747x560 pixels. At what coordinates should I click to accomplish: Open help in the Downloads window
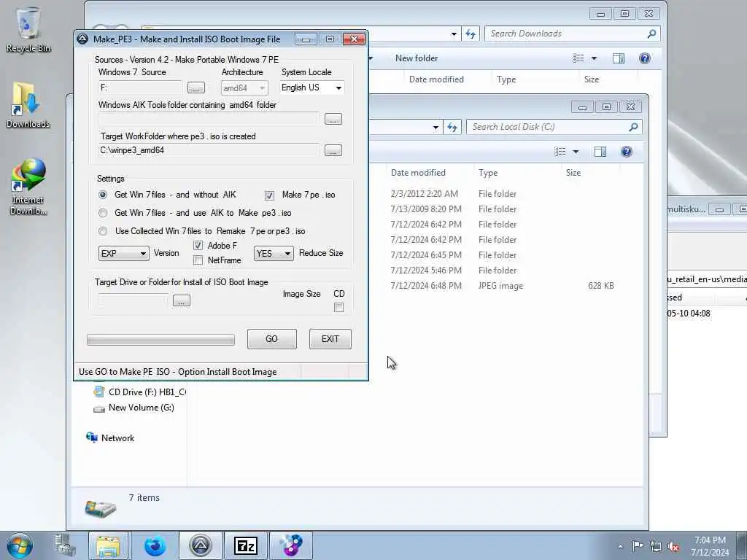pos(645,58)
